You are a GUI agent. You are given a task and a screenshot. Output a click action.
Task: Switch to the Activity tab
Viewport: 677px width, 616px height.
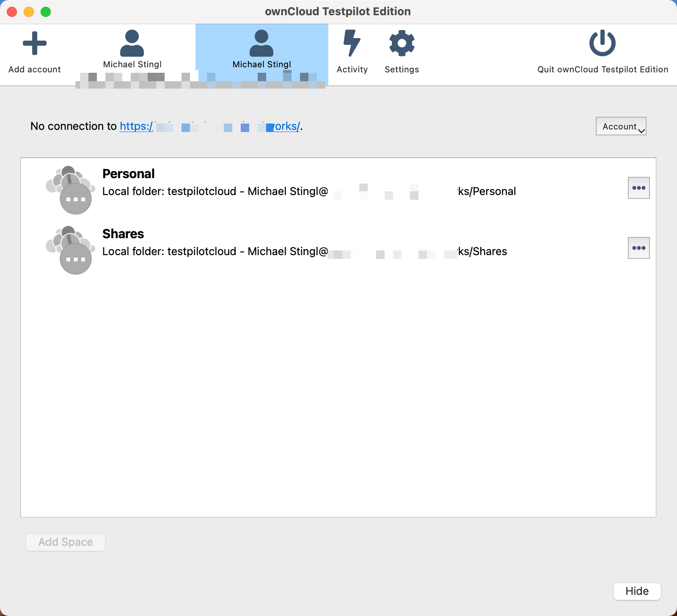(352, 51)
